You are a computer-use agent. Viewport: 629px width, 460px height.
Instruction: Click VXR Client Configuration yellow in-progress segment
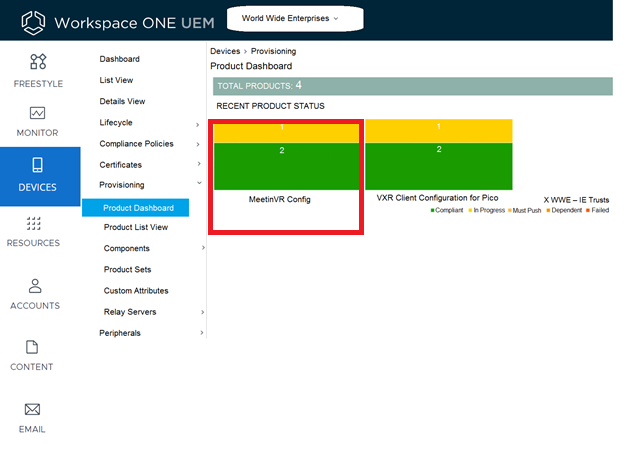click(438, 131)
